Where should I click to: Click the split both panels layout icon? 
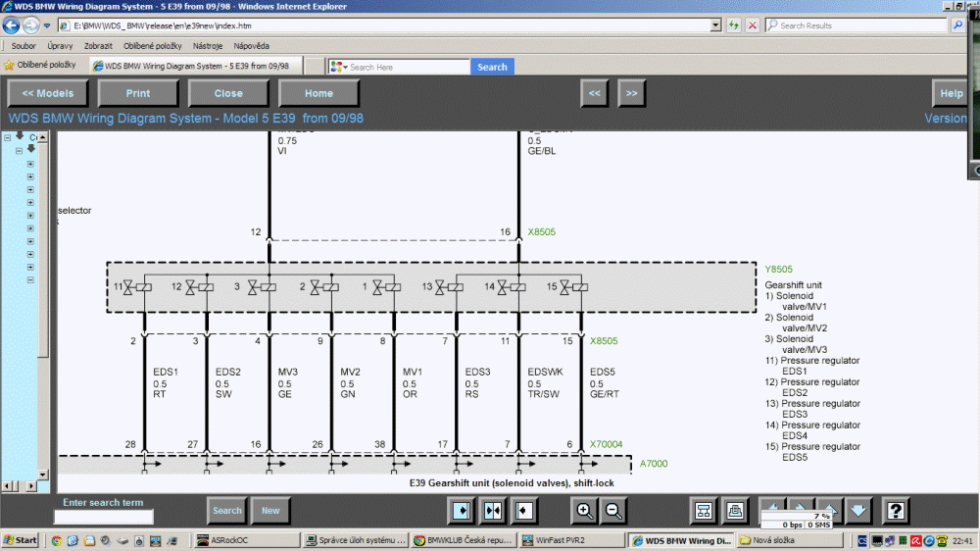[493, 511]
